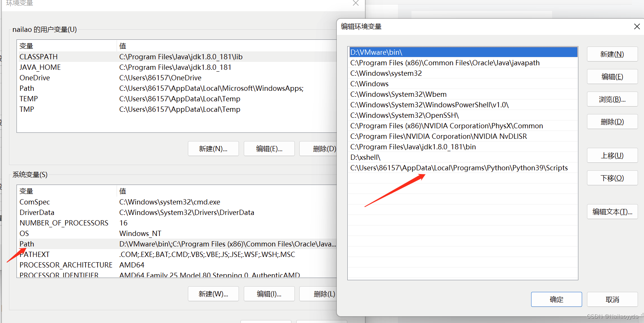The height and width of the screenshot is (323, 644).
Task: Select the PATHEXT system variable row
Action: 177,254
